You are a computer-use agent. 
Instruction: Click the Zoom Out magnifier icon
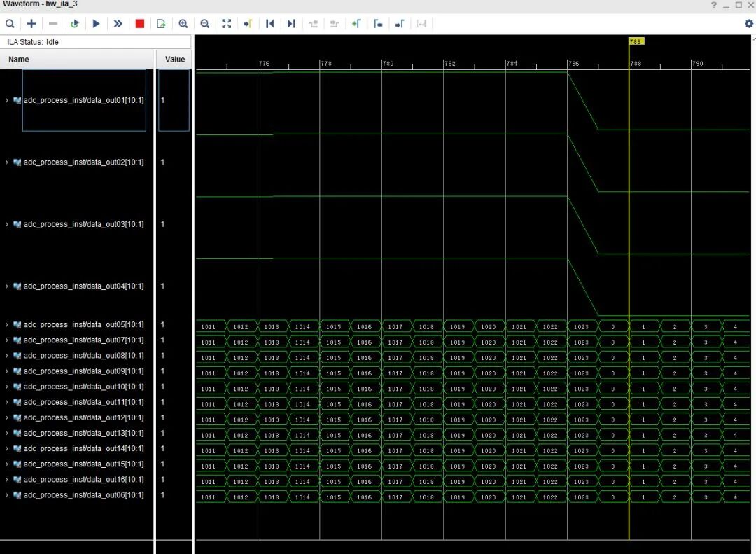(205, 24)
